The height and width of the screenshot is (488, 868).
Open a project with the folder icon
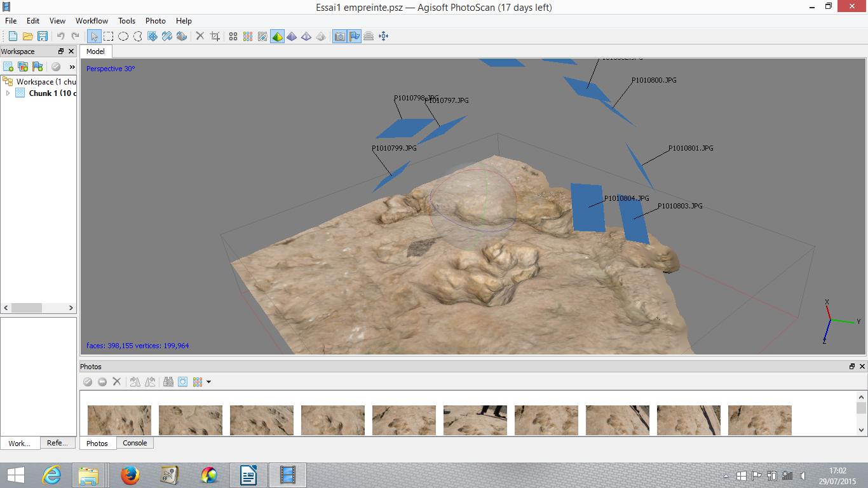pyautogui.click(x=27, y=36)
